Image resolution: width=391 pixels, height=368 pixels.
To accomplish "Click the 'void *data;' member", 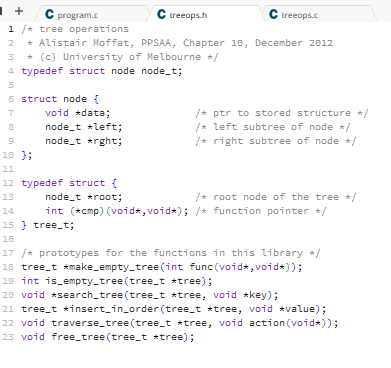I will click(x=78, y=113).
